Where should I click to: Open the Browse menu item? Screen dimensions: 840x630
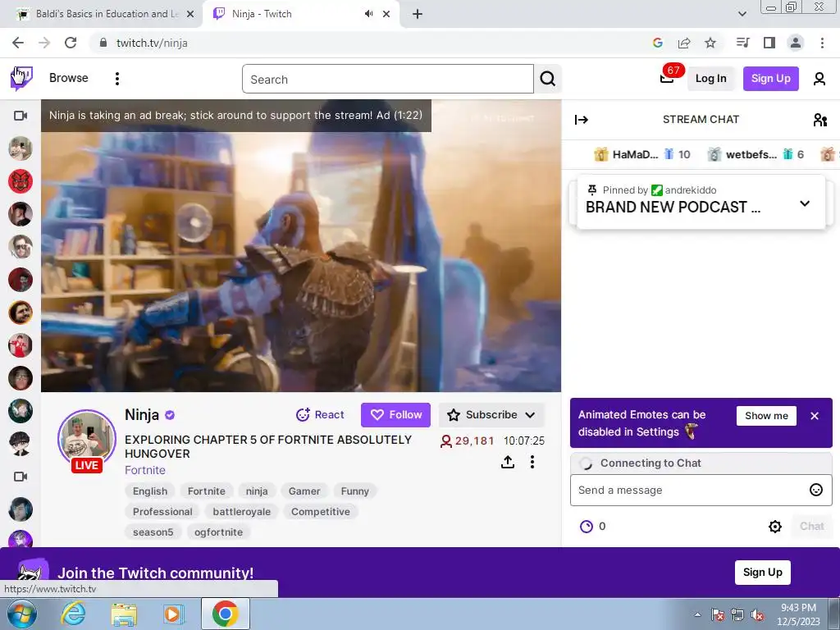(69, 78)
